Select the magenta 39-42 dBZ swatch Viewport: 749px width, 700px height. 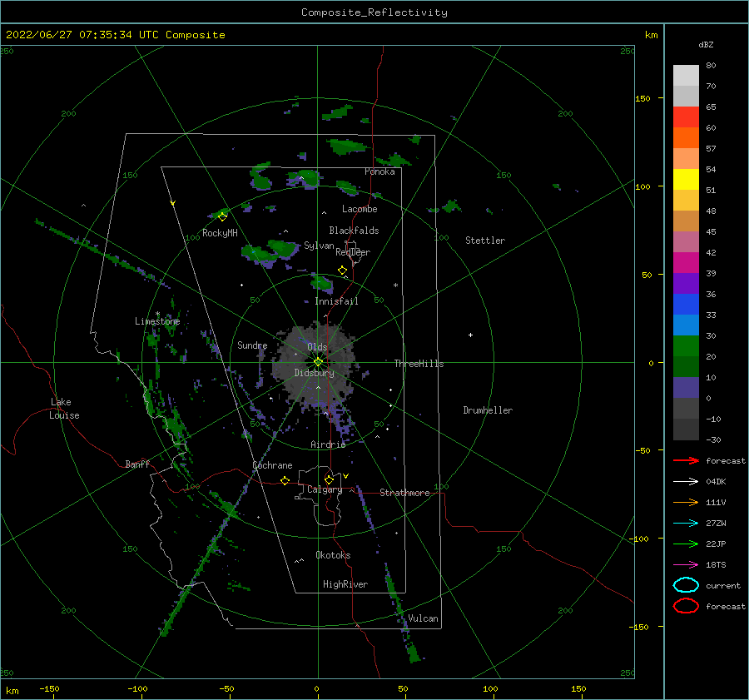[x=686, y=263]
